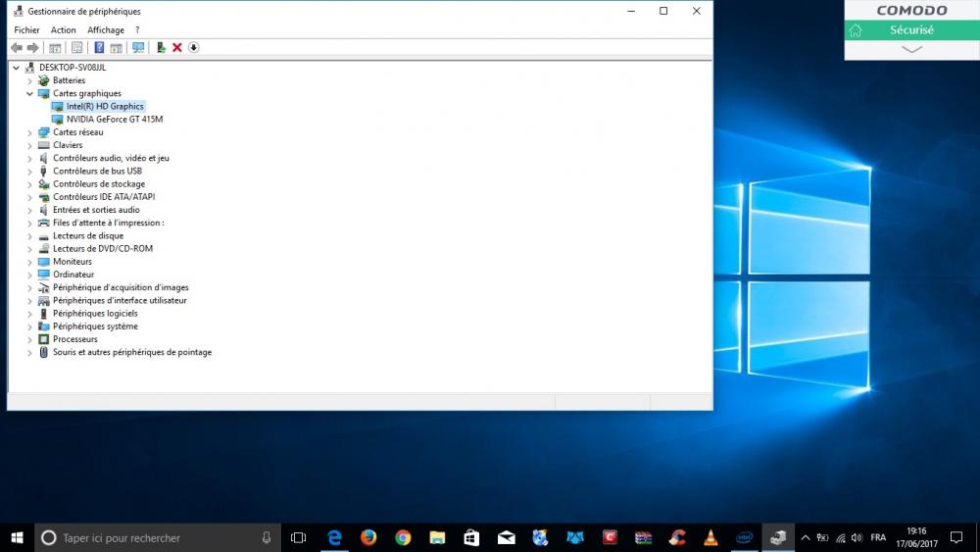
Task: Open the Action menu
Action: [63, 30]
